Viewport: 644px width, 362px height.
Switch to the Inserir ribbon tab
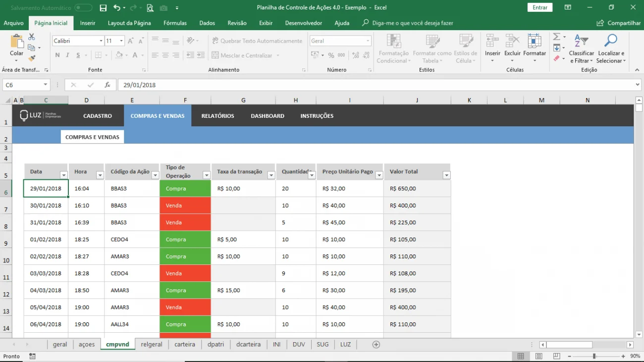88,23
